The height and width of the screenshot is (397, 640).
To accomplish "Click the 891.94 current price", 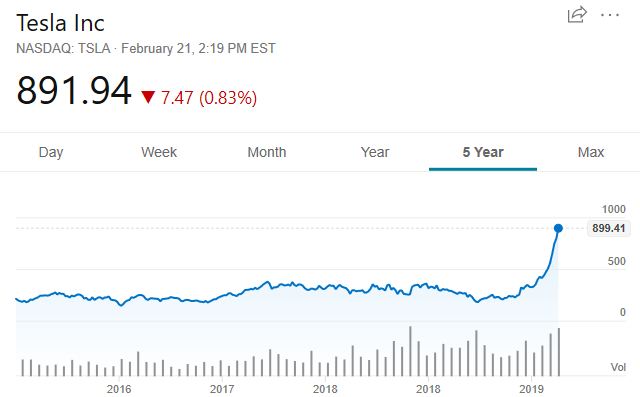I will click(x=74, y=91).
